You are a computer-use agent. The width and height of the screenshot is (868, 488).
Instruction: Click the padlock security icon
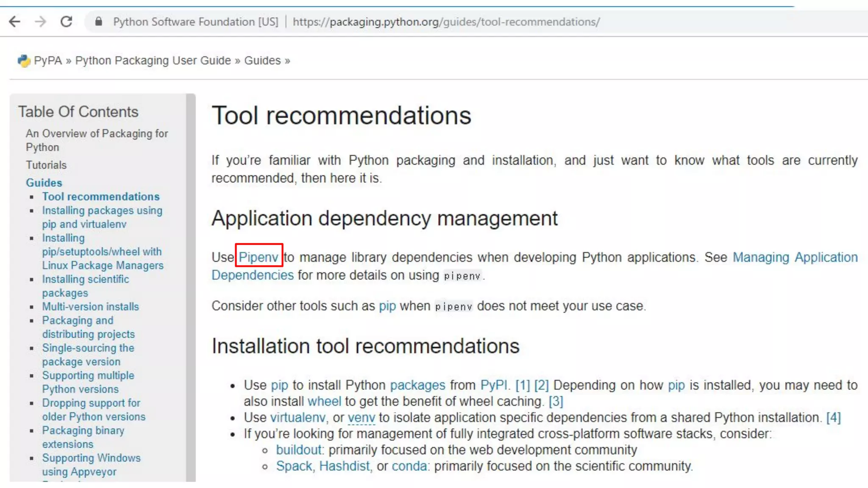(x=99, y=22)
